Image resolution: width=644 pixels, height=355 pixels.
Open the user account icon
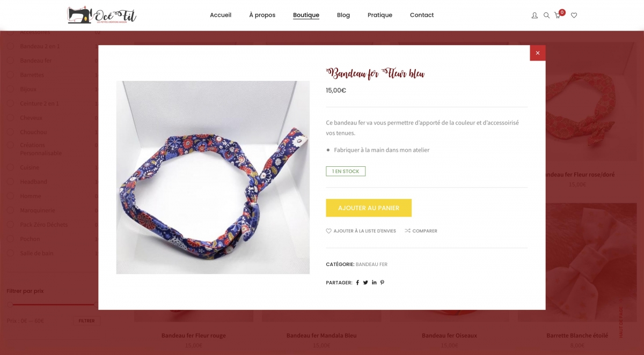point(535,16)
